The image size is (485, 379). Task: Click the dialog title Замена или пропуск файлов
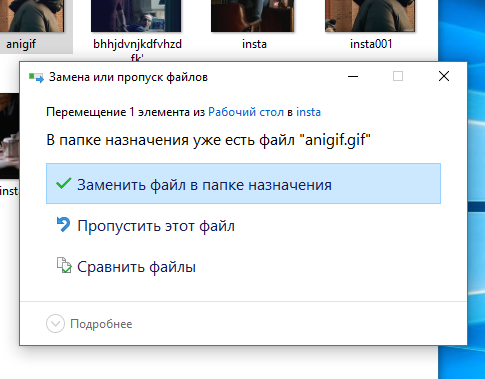click(128, 77)
